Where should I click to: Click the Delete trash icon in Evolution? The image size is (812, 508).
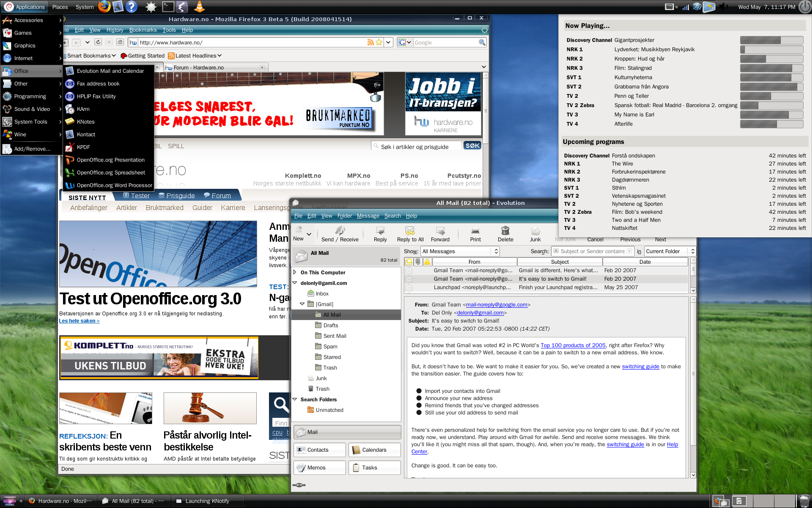coord(505,231)
